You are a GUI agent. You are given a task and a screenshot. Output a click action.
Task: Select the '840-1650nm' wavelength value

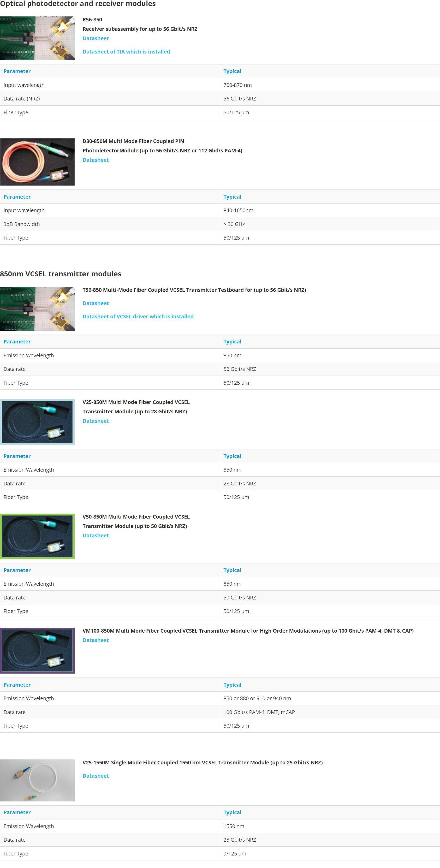(x=239, y=210)
